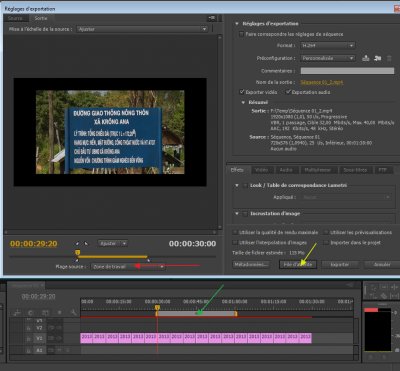Click the set Out point icon
Viewport: 400px width, 371px height.
point(86,244)
